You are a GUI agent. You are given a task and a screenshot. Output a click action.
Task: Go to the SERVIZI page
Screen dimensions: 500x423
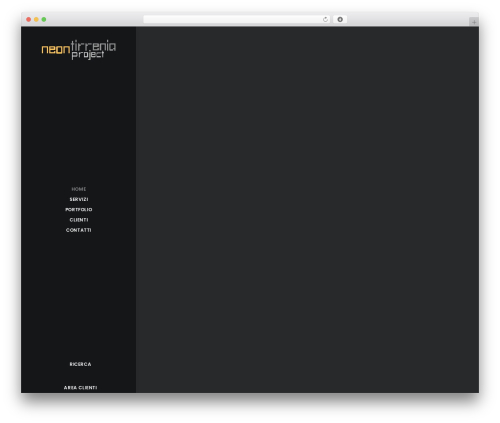[79, 199]
